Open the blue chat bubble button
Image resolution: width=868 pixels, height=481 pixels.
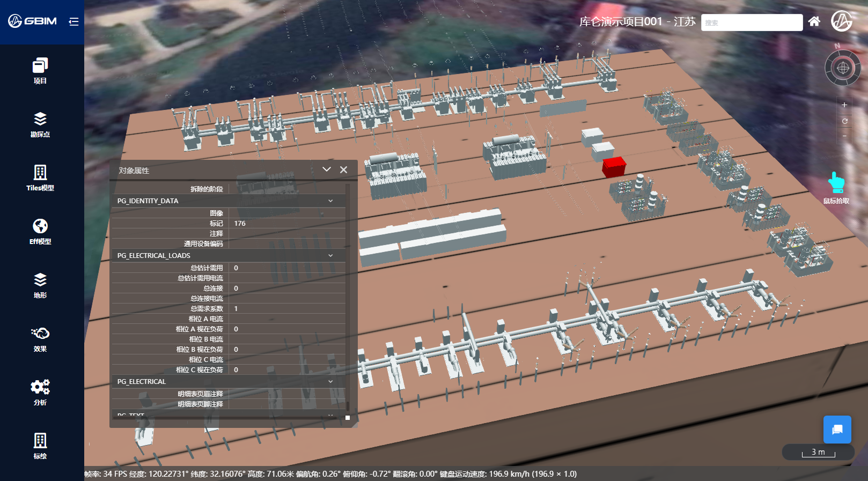pos(837,430)
